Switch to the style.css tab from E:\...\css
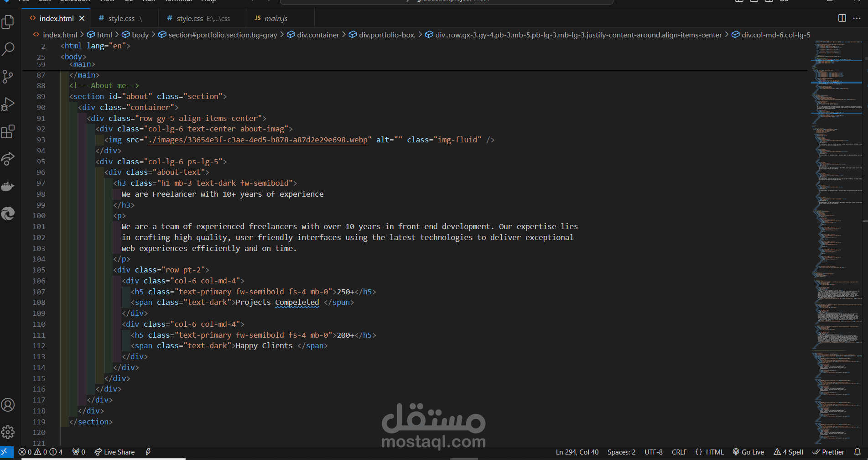The width and height of the screenshot is (868, 460). (x=203, y=18)
